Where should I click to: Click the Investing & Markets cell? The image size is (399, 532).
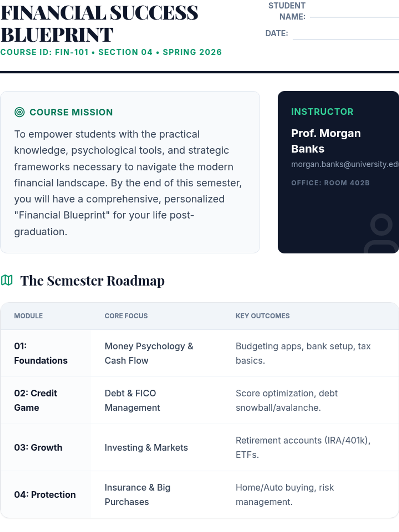pyautogui.click(x=146, y=448)
